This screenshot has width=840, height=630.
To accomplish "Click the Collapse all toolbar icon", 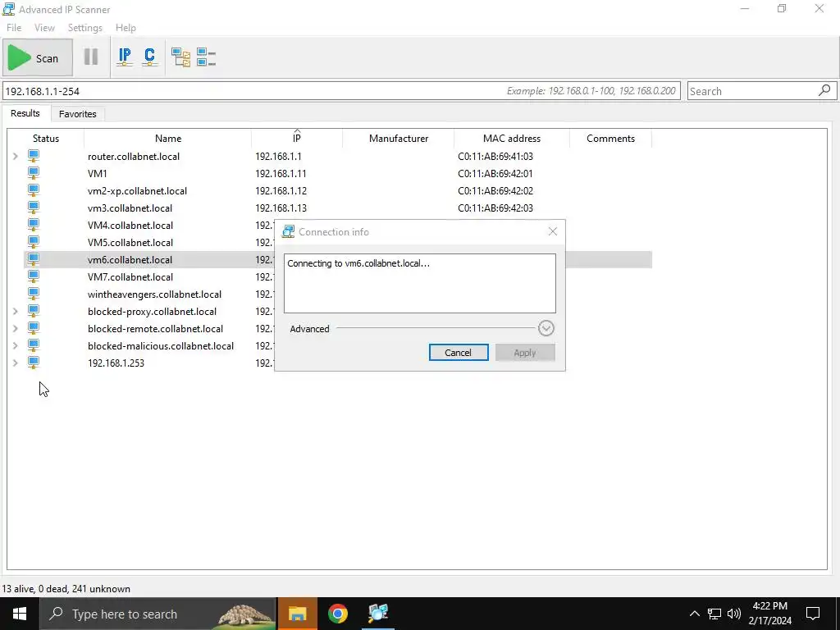I will pyautogui.click(x=206, y=57).
